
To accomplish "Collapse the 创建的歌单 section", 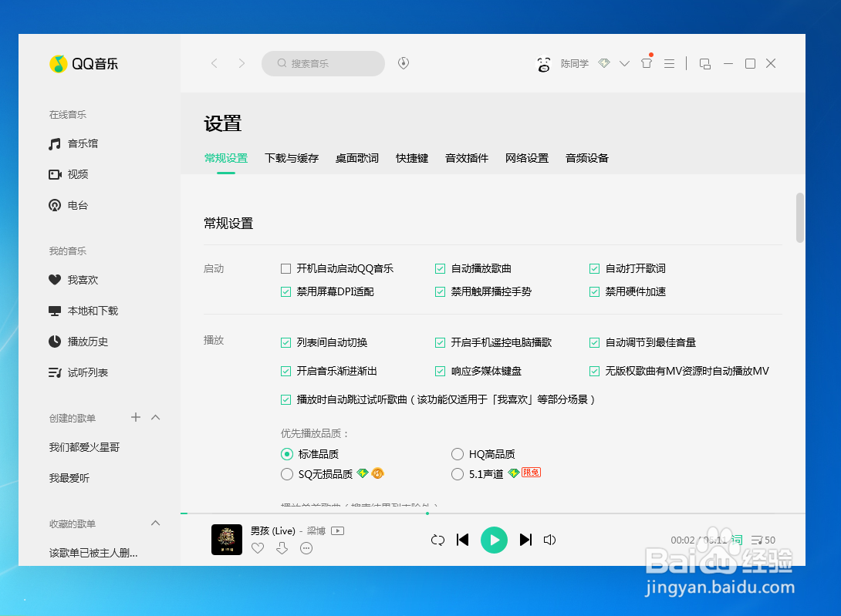I will 156,417.
